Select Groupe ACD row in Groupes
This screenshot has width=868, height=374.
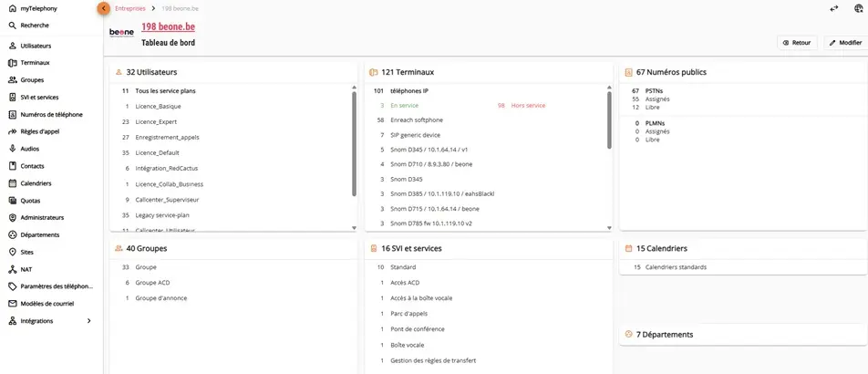click(152, 283)
